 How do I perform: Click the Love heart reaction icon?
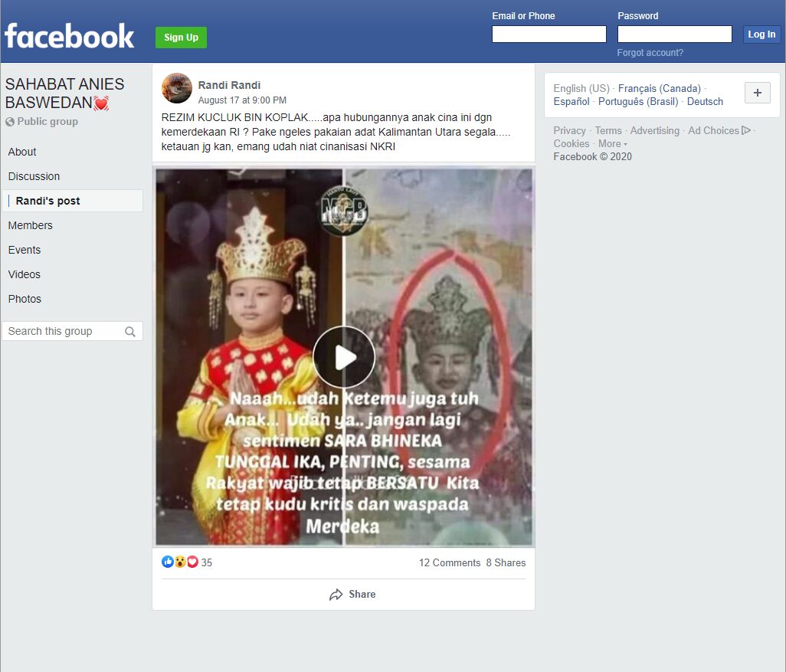(x=192, y=562)
